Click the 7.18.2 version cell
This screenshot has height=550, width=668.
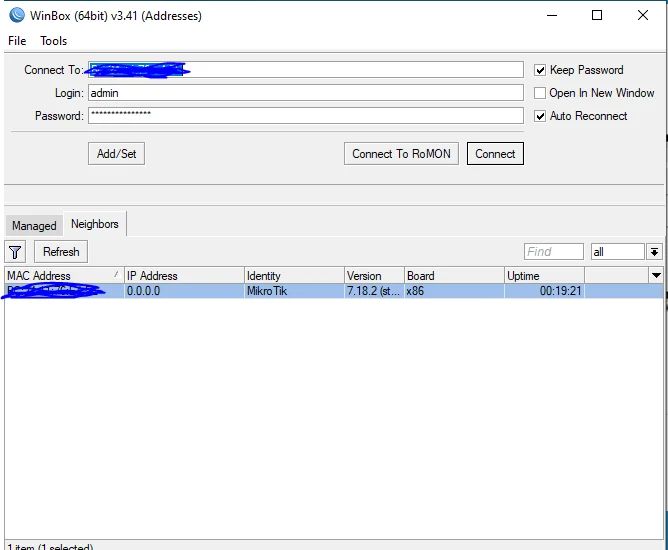point(374,291)
